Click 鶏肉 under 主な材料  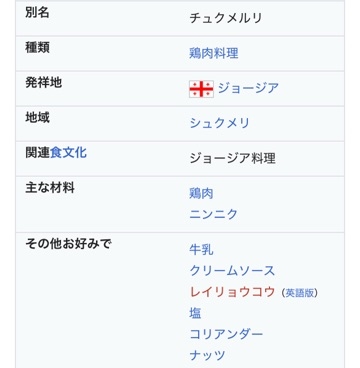coord(201,193)
